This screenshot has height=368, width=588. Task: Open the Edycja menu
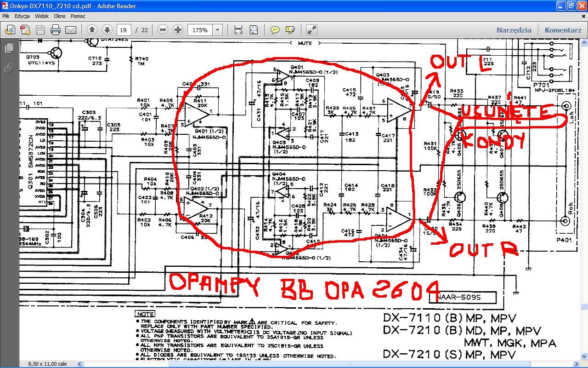22,16
